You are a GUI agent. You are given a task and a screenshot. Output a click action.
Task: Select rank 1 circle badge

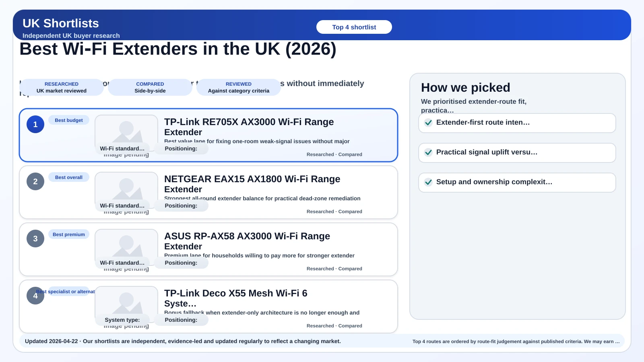35,124
